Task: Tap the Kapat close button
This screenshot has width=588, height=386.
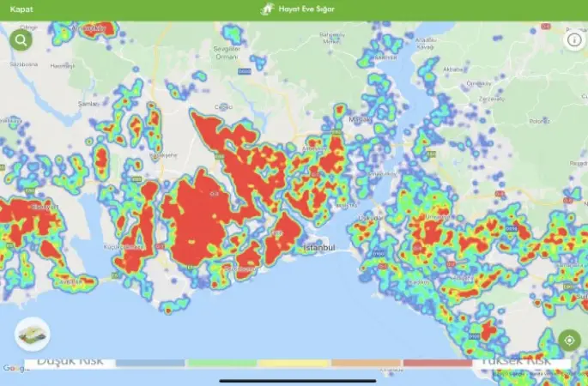Action: pyautogui.click(x=21, y=9)
